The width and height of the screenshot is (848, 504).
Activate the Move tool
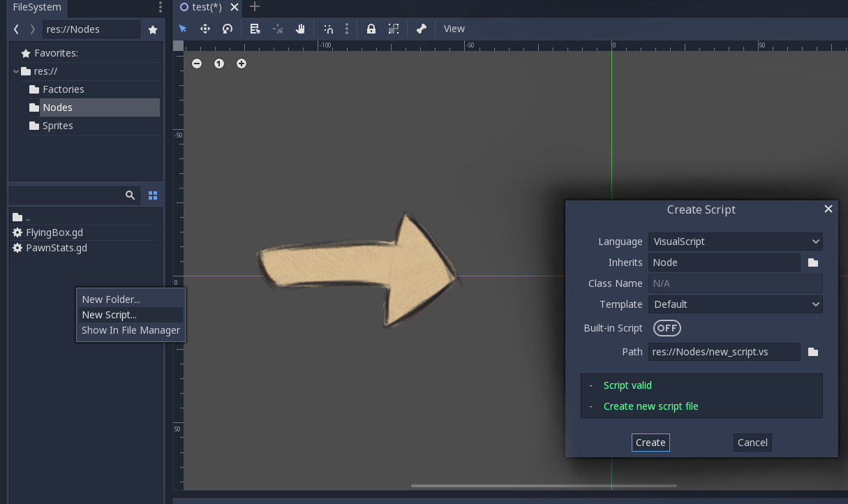tap(204, 29)
